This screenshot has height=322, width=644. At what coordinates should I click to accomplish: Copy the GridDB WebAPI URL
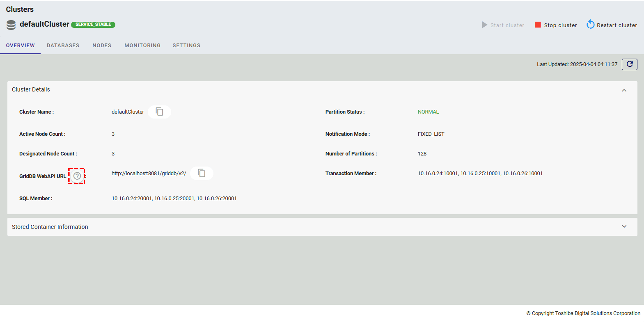tap(202, 173)
